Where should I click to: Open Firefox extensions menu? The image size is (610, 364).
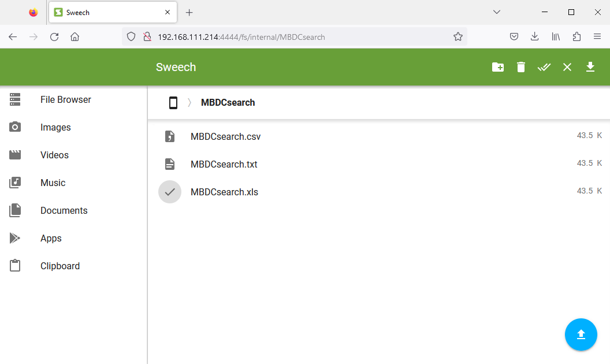[x=576, y=36]
